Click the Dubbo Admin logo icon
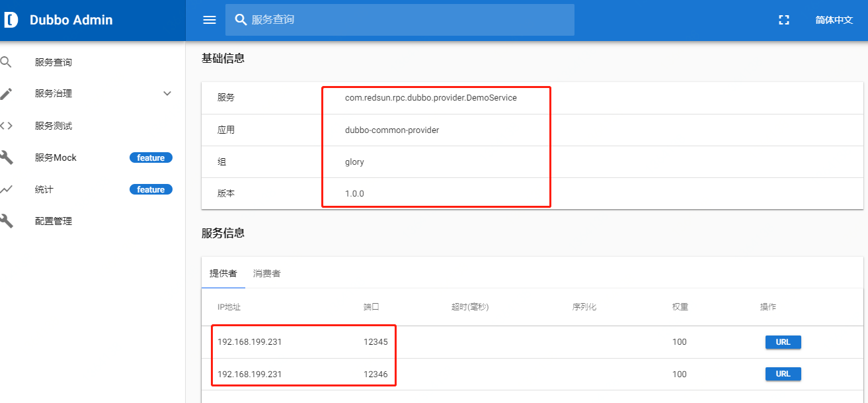This screenshot has width=868, height=403. [11, 19]
